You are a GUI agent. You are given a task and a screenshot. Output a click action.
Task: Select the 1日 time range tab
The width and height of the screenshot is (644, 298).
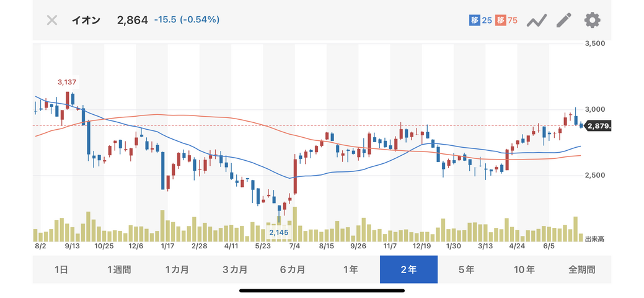click(x=61, y=269)
